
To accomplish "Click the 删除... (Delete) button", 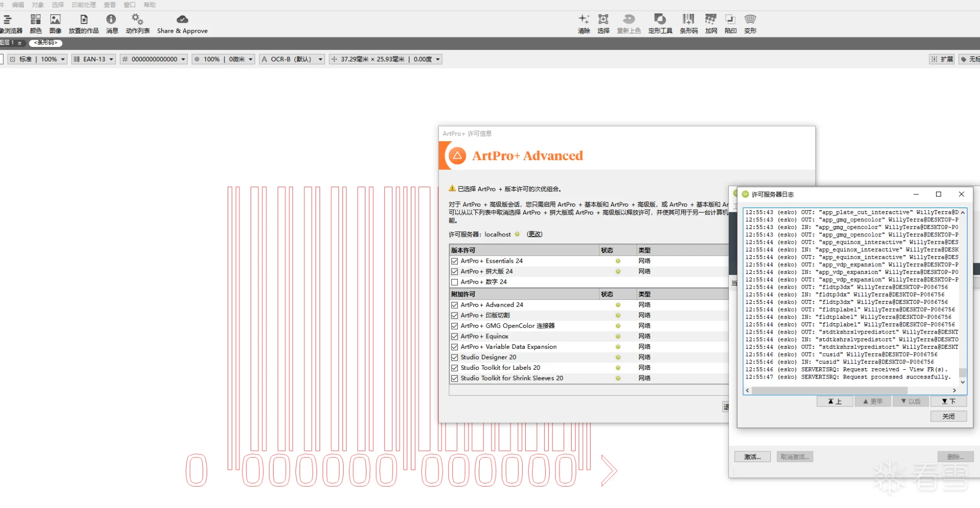I will point(955,457).
